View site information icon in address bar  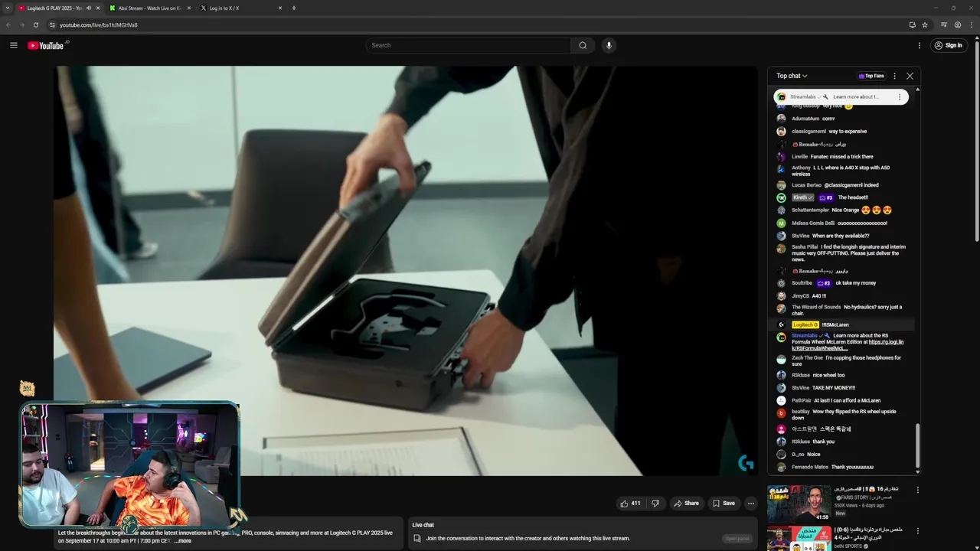pos(52,24)
